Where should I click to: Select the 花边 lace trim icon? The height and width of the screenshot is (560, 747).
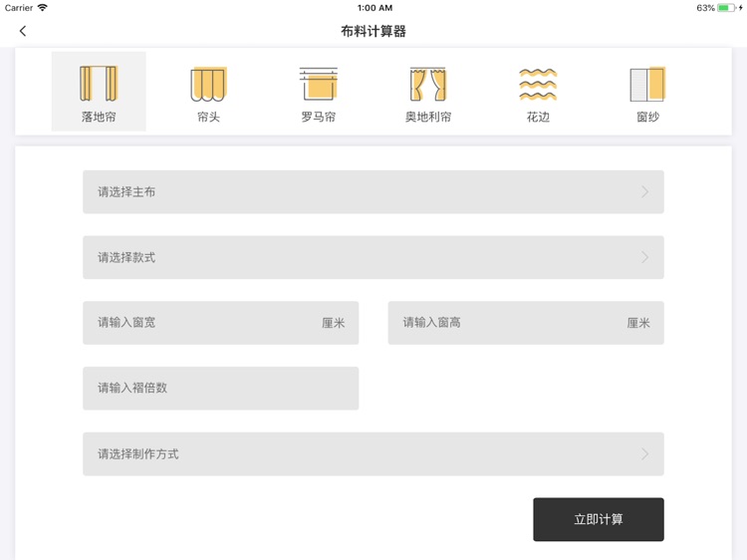pos(538,84)
